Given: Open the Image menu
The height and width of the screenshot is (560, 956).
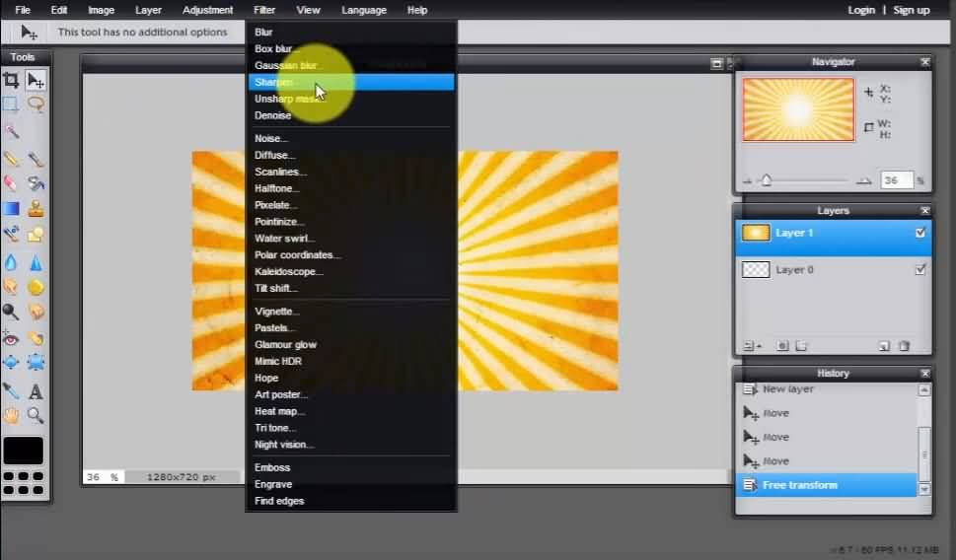Looking at the screenshot, I should pos(102,10).
